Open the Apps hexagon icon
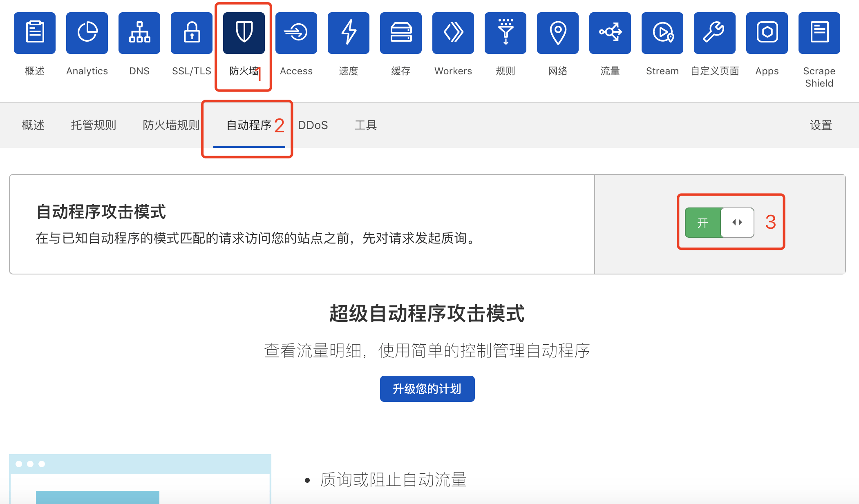 767,33
